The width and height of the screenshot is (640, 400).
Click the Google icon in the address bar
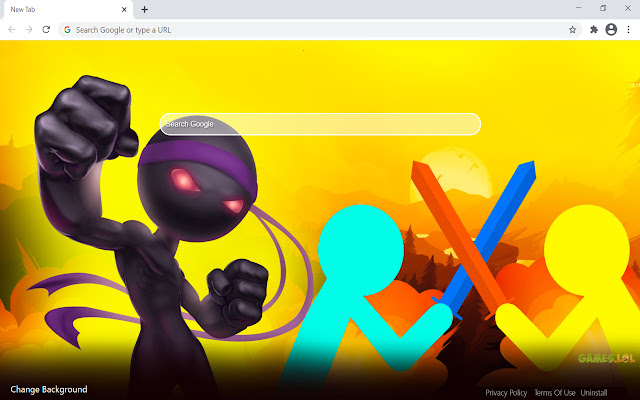pos(67,30)
